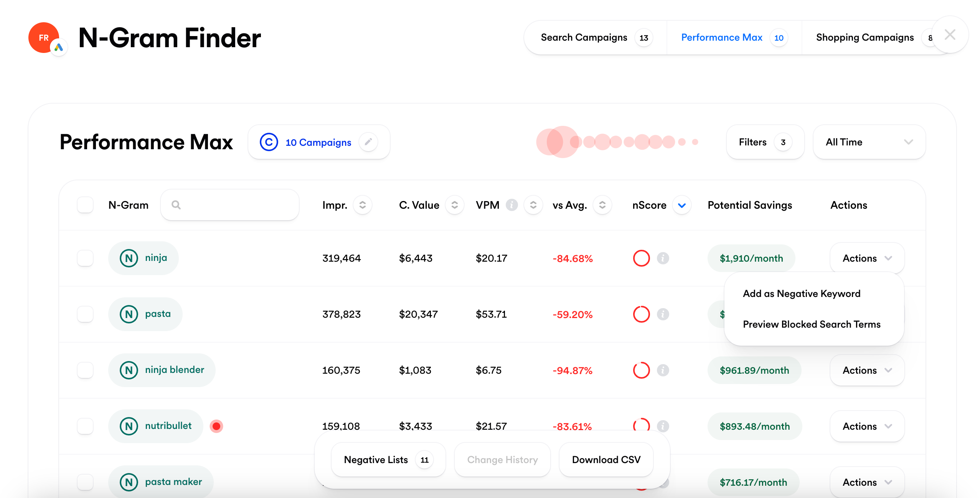Select the ninja blender row checkbox

tap(85, 370)
